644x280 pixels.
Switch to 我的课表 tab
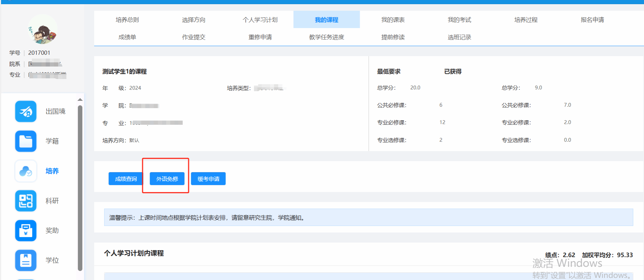click(x=393, y=20)
